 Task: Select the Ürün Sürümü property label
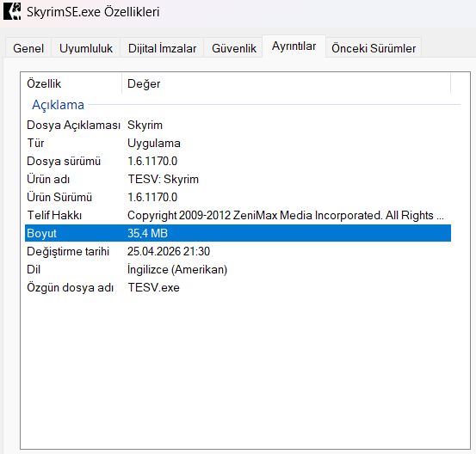59,197
